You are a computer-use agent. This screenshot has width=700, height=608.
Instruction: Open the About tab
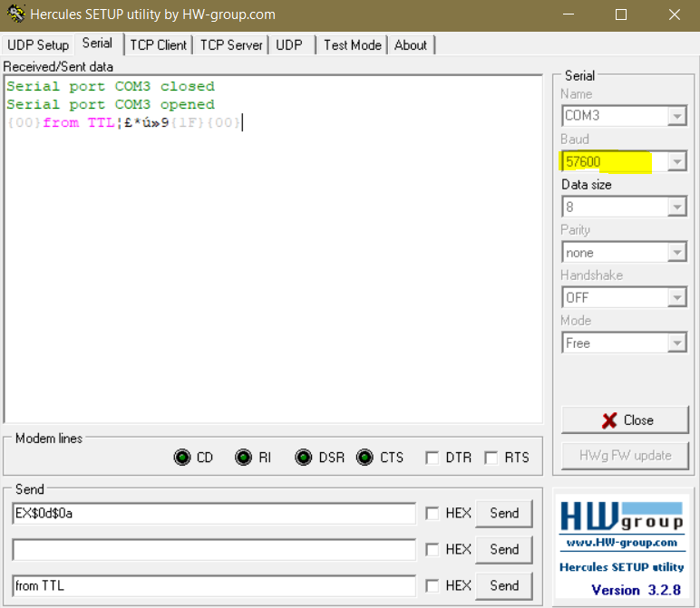(411, 45)
